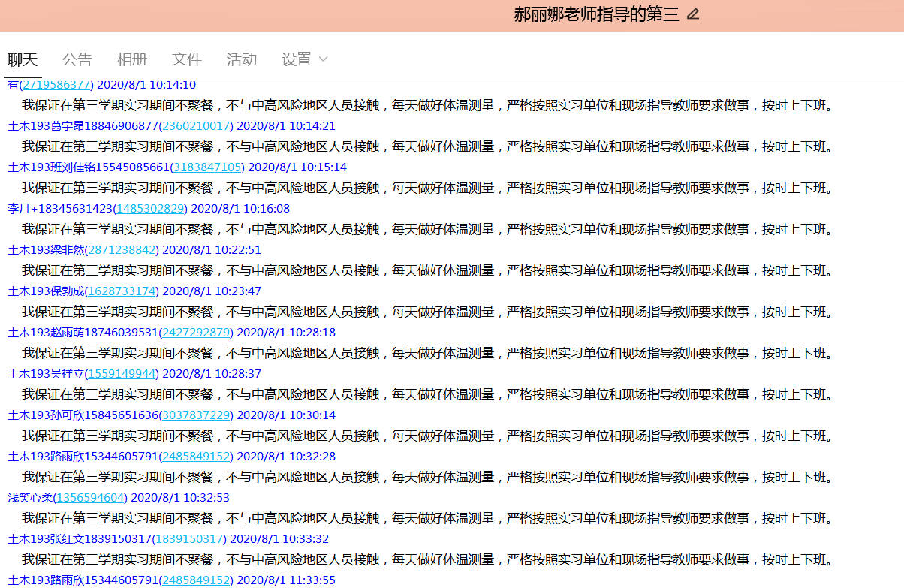This screenshot has width=904, height=588.
Task: Click the 1628733174 link for 保勃成
Action: point(122,291)
